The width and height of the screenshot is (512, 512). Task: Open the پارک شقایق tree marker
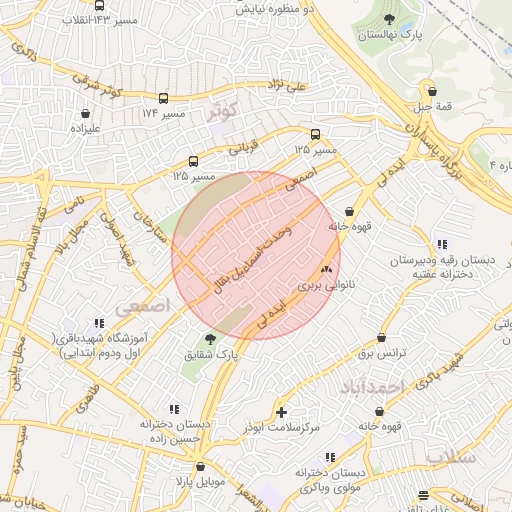click(210, 340)
